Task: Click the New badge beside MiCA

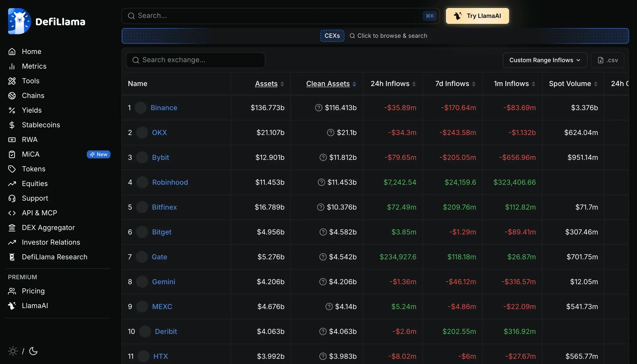Action: tap(99, 154)
